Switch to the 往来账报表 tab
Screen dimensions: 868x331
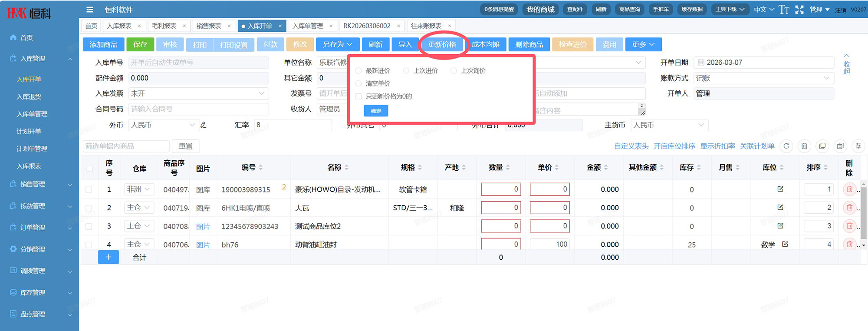[x=426, y=26]
